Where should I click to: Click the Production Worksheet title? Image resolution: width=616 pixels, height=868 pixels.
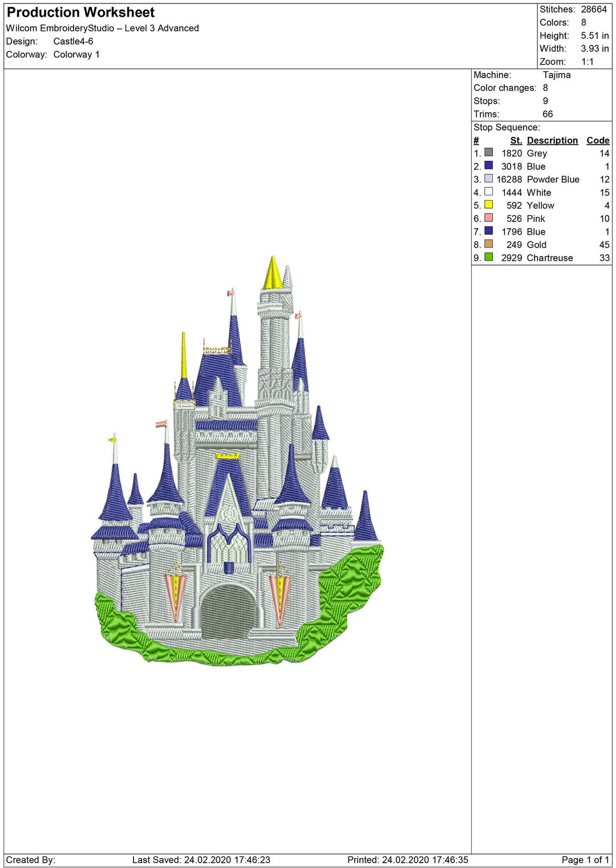80,12
